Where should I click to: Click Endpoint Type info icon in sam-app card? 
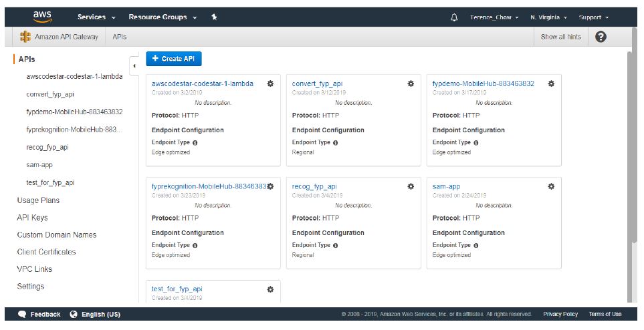pos(475,245)
